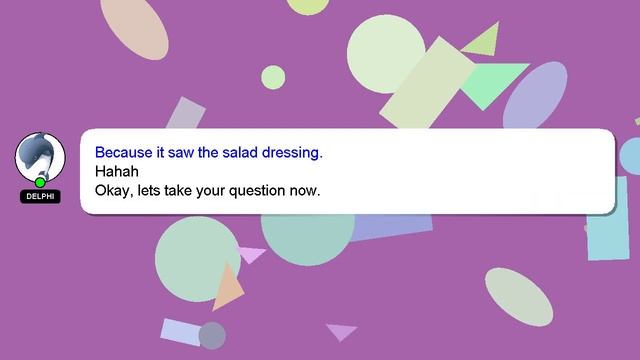The height and width of the screenshot is (360, 640).
Task: Click the 'Hahah' line in chat bubble
Action: coord(117,171)
